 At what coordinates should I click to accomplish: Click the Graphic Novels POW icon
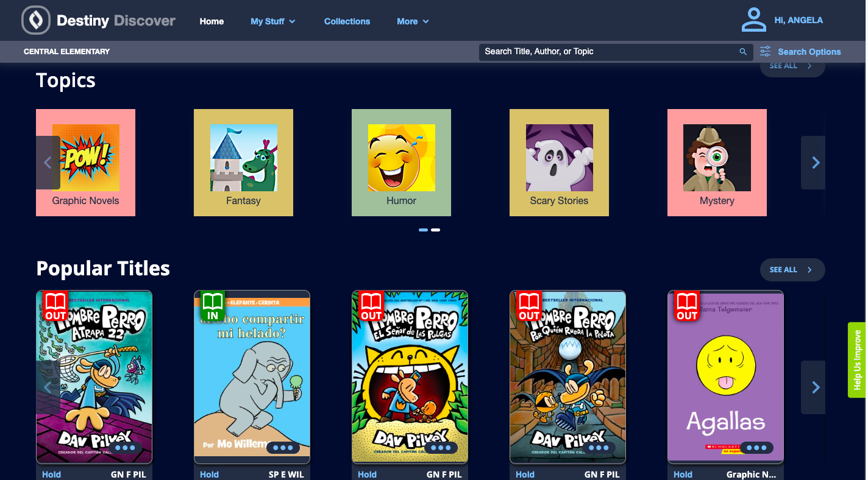tap(85, 158)
